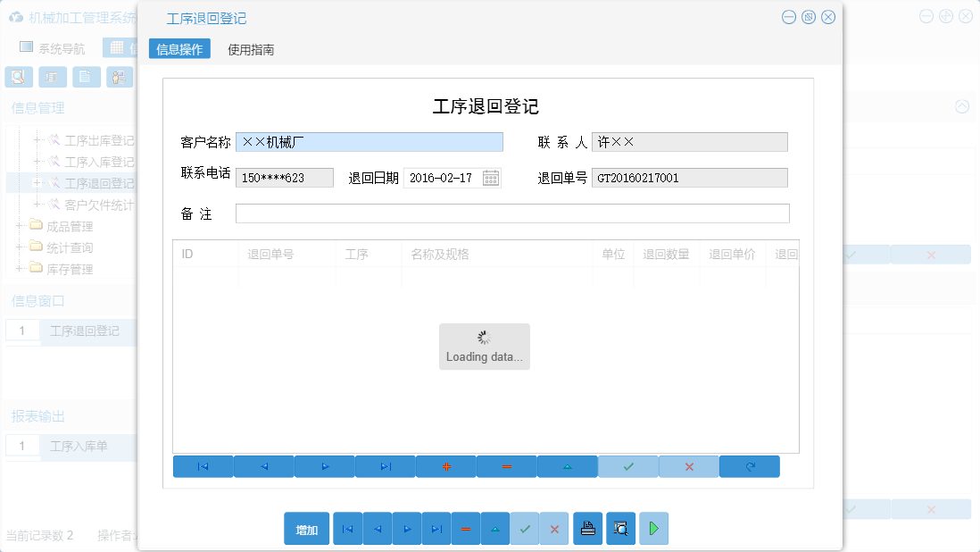Refresh the detail grid with the refresh icon
The width and height of the screenshot is (980, 552).
click(x=749, y=465)
